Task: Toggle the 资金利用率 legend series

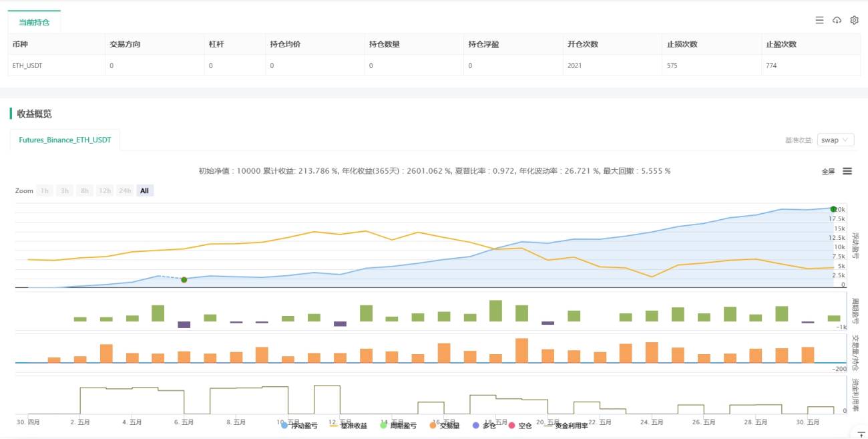Action: tap(566, 425)
